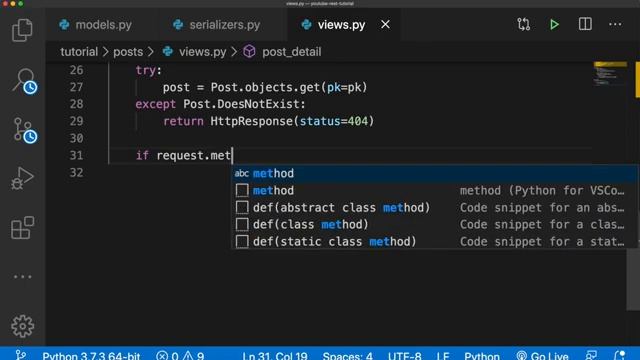Image resolution: width=640 pixels, height=360 pixels.
Task: Select Python 3.7.3 64-bit interpreter in the status bar
Action: tap(91, 356)
